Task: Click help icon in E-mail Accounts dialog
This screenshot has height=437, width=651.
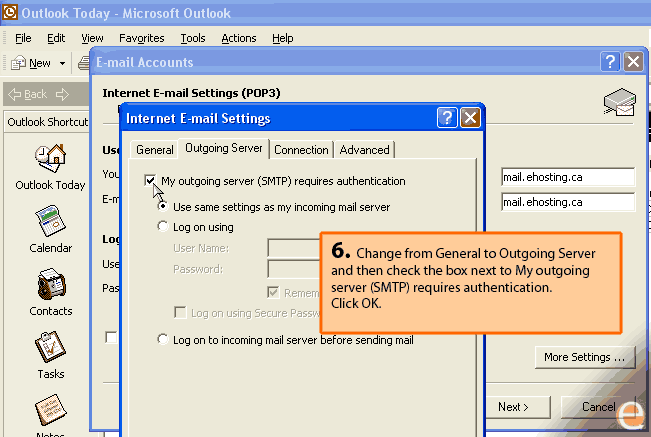Action: (610, 62)
